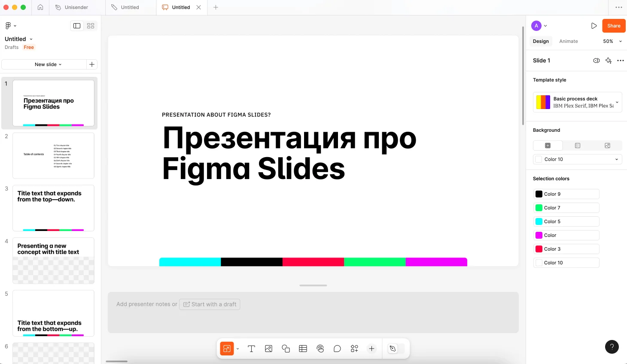Select slide 3 thumbnail
Image resolution: width=627 pixels, height=364 pixels.
(53, 208)
